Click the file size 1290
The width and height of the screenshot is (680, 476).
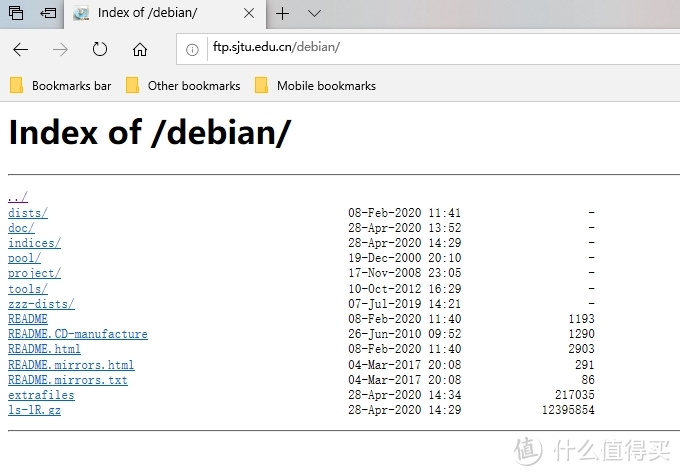(x=582, y=334)
